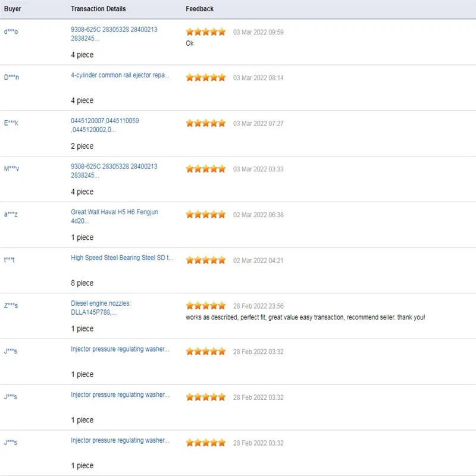Click the buyer name Z***s
Image resolution: width=476 pixels, height=476 pixels.
tap(11, 306)
